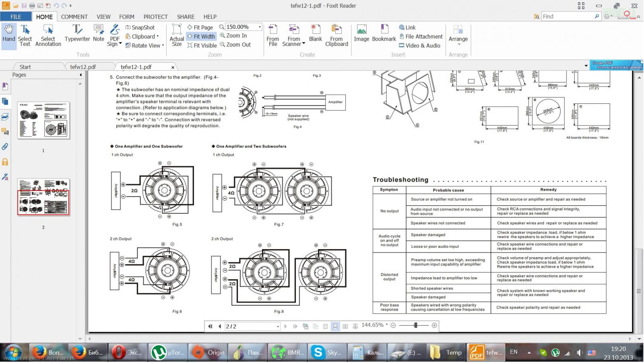Screen dimensions: 644x363
Task: Click Zoom Out in ribbon
Action: click(235, 45)
